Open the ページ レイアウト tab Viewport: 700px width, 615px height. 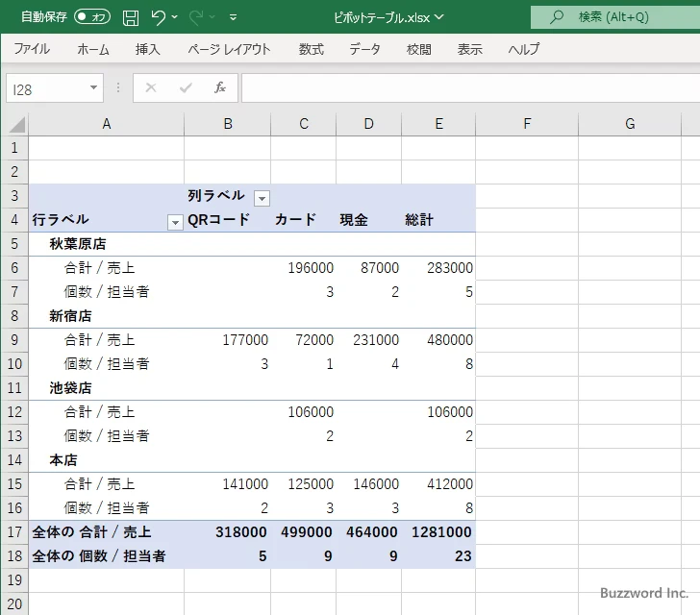click(x=229, y=49)
